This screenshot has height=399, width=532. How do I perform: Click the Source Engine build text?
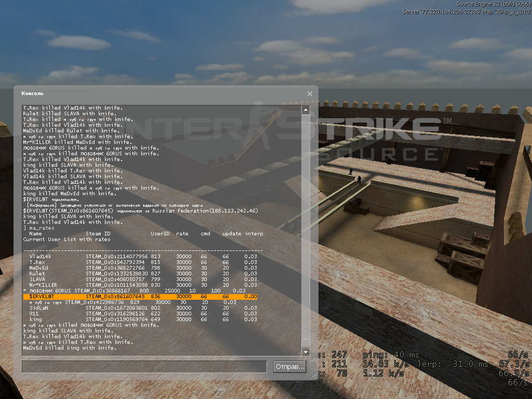pos(494,4)
